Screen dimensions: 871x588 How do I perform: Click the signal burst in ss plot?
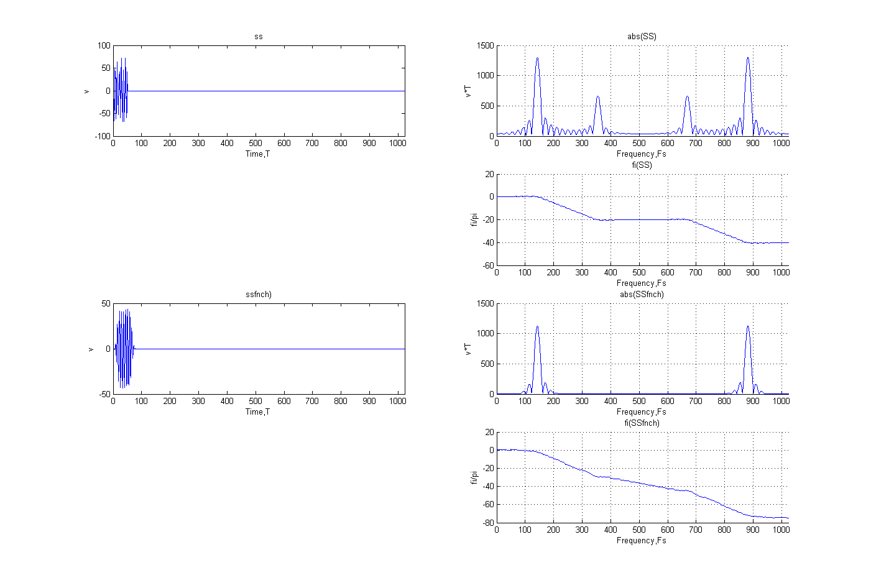point(121,91)
